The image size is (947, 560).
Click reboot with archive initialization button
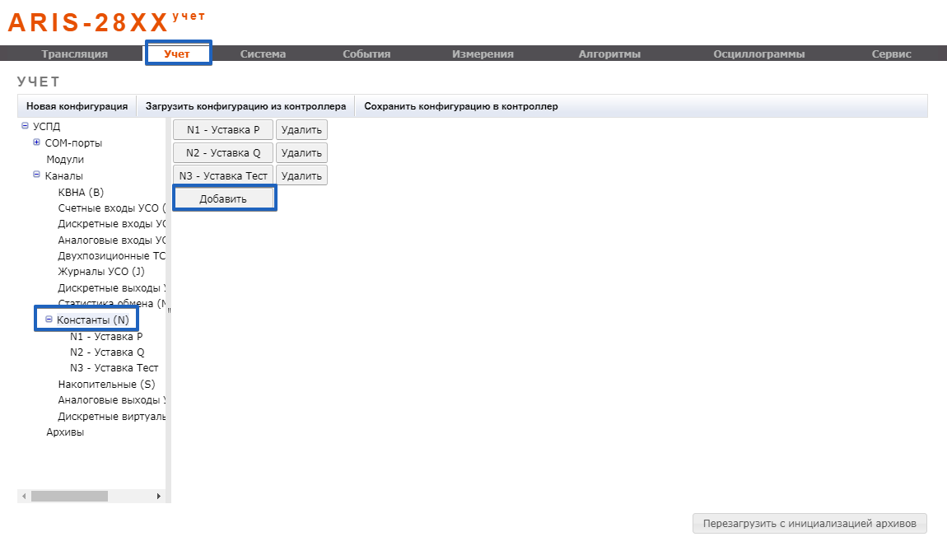[x=809, y=524]
